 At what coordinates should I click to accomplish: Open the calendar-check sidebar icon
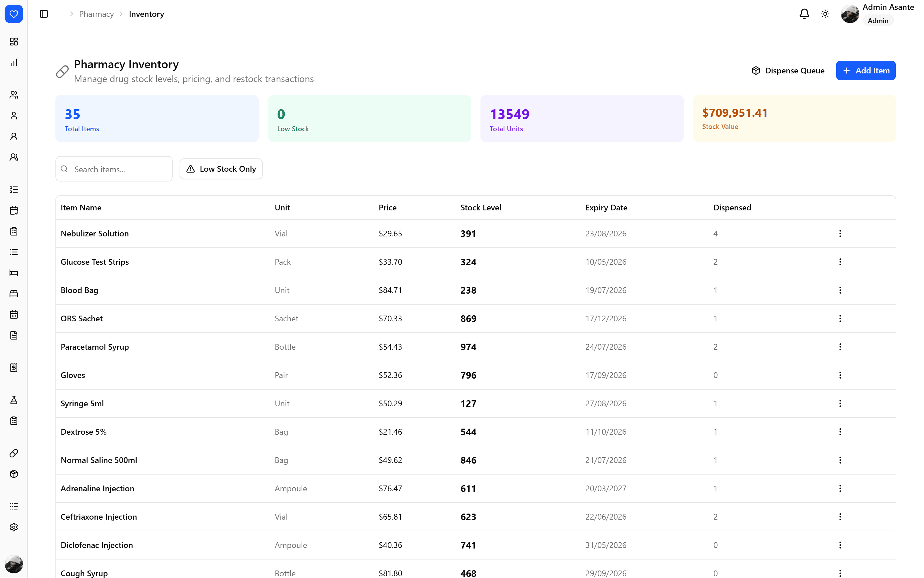tap(14, 210)
